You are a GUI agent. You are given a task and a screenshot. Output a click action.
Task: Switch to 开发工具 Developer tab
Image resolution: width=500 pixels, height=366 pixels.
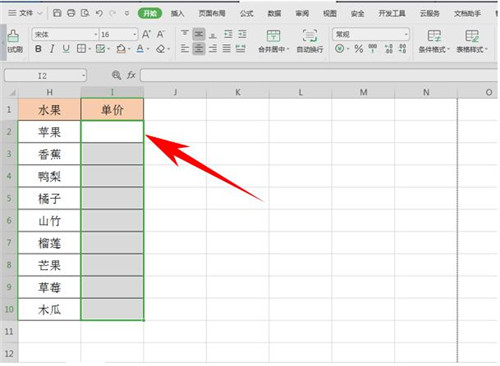point(392,13)
